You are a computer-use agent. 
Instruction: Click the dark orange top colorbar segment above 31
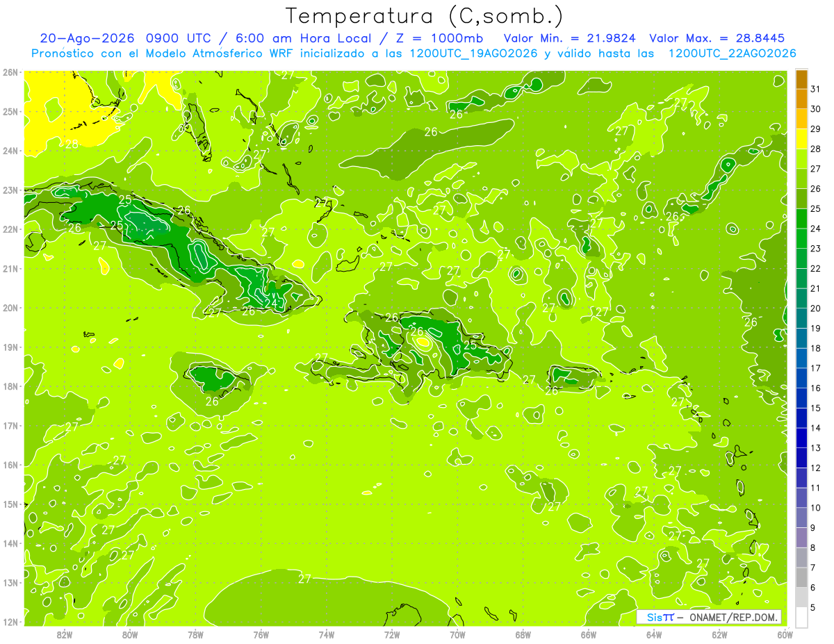coord(801,80)
